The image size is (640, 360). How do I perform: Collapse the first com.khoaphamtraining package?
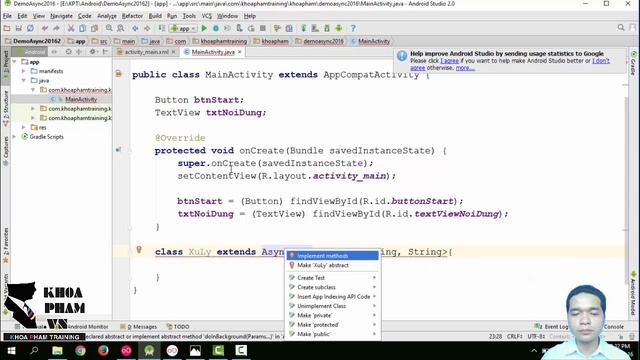pos(33,90)
